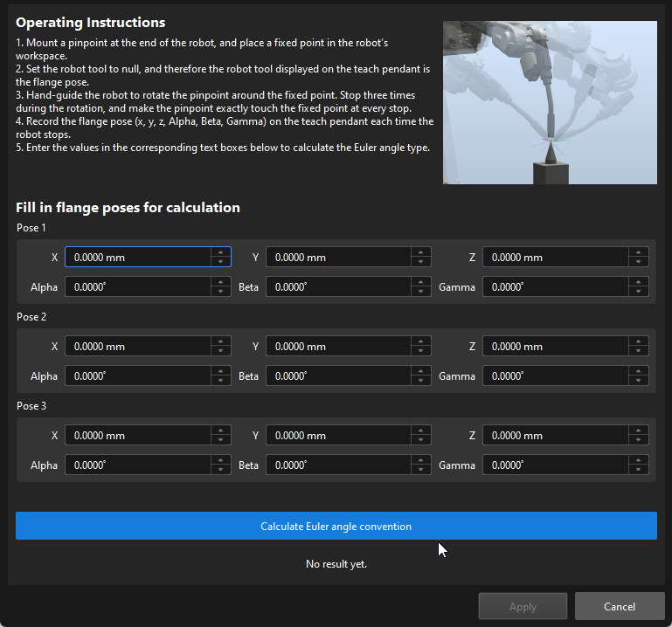Increase Pose 2 Beta with up arrow
The width and height of the screenshot is (672, 627).
(421, 371)
